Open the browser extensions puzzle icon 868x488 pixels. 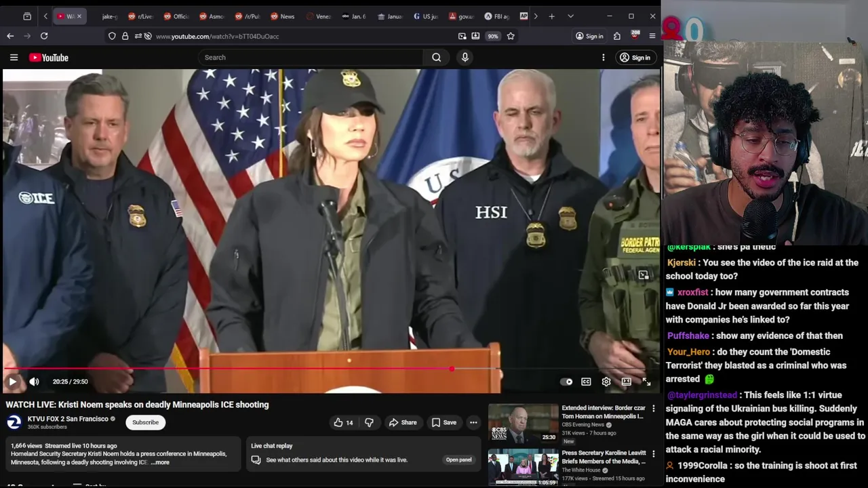click(617, 36)
